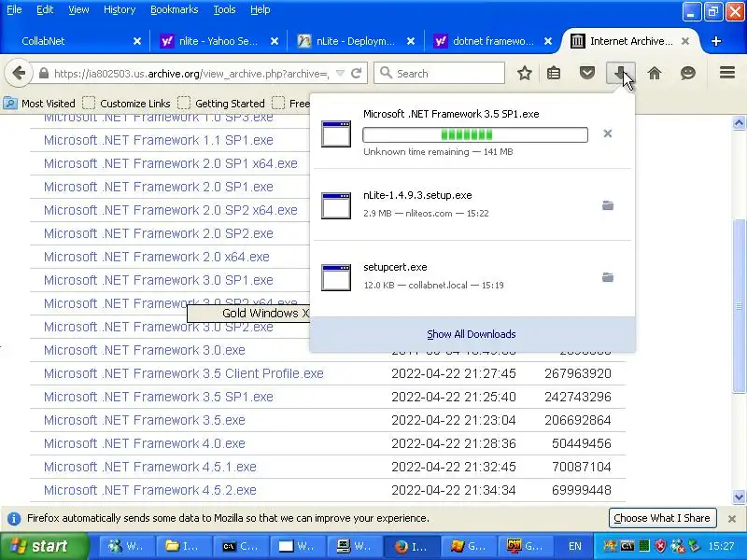The width and height of the screenshot is (747, 560).
Task: Close the dotnet framework Yahoo tab
Action: (x=548, y=41)
